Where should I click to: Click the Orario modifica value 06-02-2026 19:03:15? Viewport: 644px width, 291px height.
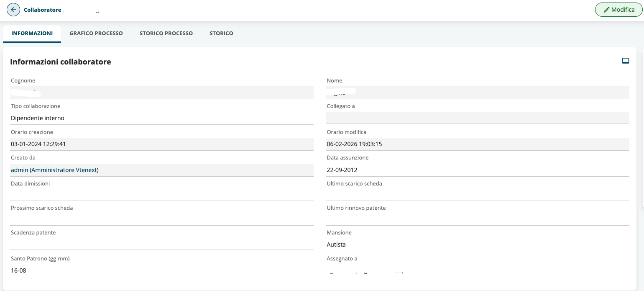point(354,144)
